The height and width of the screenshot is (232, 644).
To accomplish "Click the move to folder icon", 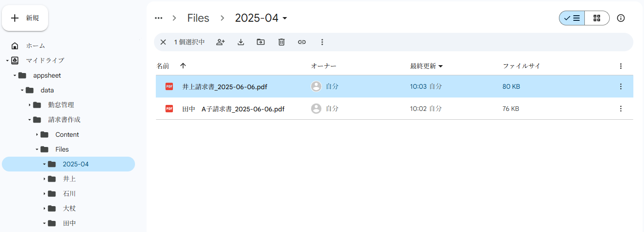I will [261, 42].
